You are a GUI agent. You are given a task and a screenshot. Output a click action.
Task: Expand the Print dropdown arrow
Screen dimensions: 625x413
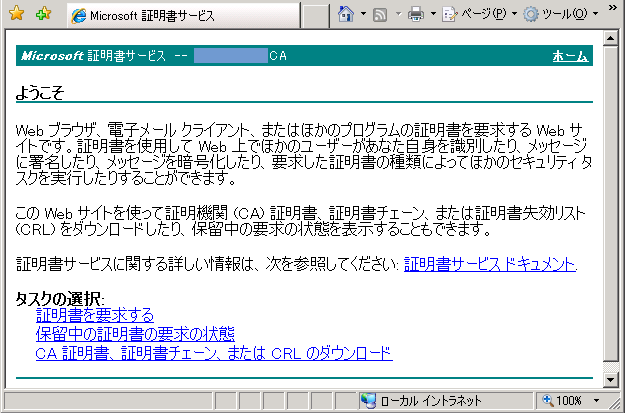(x=433, y=14)
